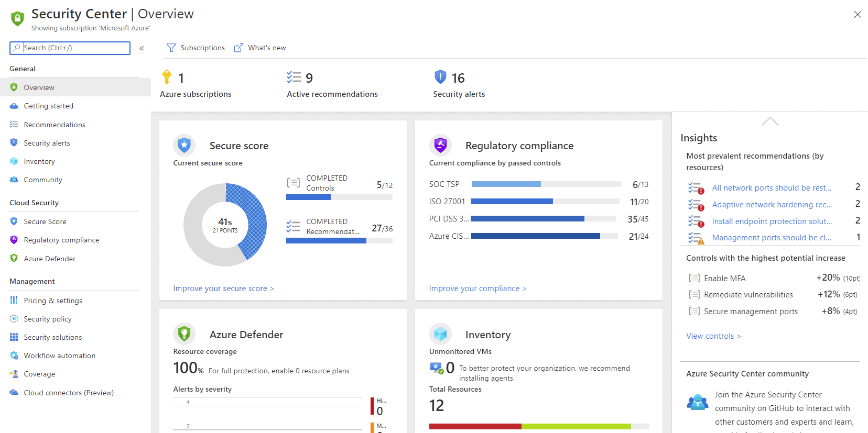
Task: Open the View controls link
Action: (x=713, y=336)
